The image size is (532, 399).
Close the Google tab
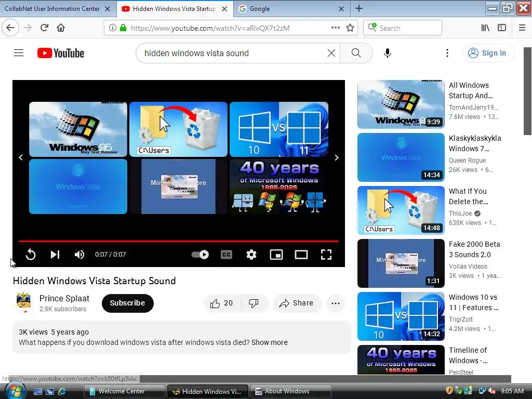(341, 9)
